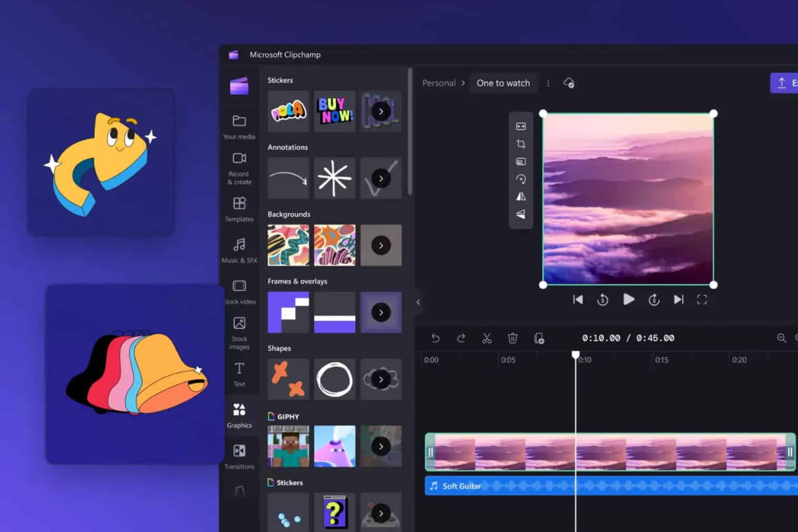Screen dimensions: 798x532
Task: Open the three-dot project options menu
Action: [548, 83]
